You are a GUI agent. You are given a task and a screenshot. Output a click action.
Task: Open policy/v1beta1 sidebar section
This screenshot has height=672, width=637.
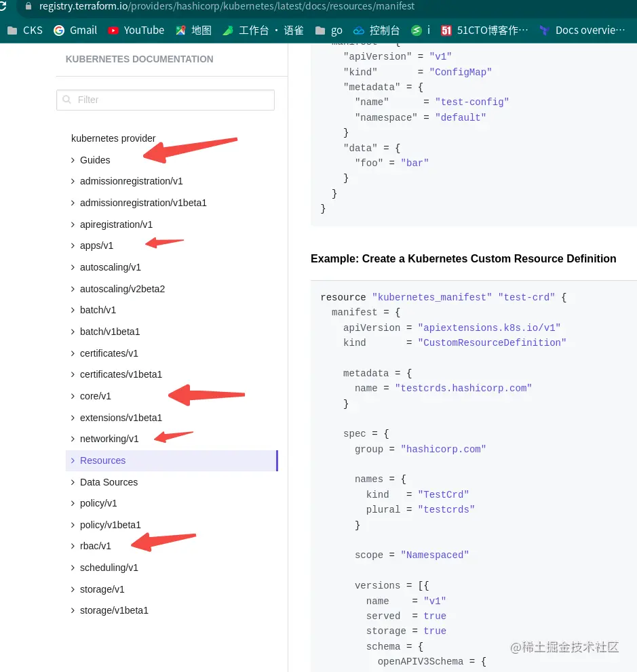pos(110,525)
